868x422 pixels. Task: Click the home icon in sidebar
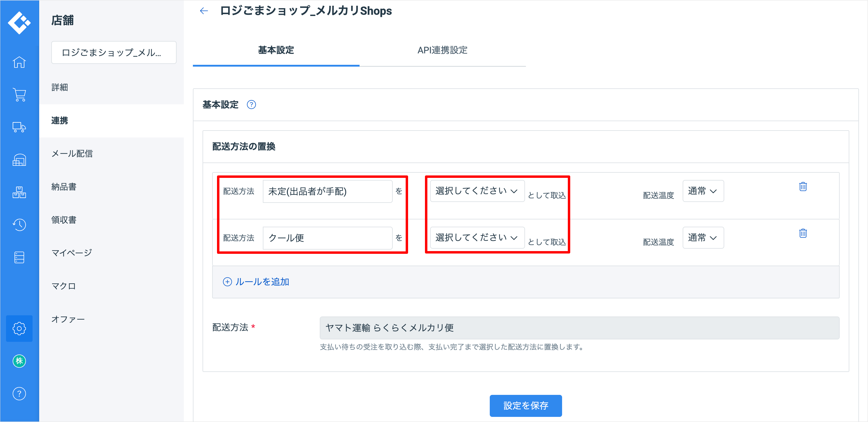19,62
